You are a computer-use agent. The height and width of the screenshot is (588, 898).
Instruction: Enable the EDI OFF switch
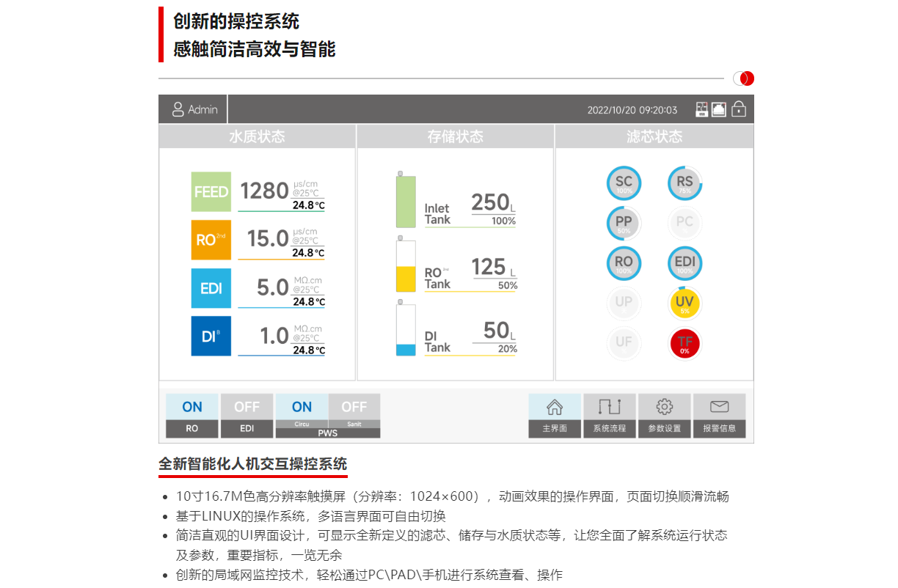(x=247, y=406)
